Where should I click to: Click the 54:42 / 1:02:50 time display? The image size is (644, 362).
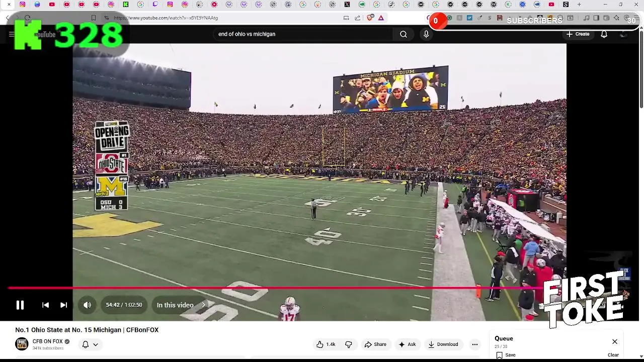(124, 305)
